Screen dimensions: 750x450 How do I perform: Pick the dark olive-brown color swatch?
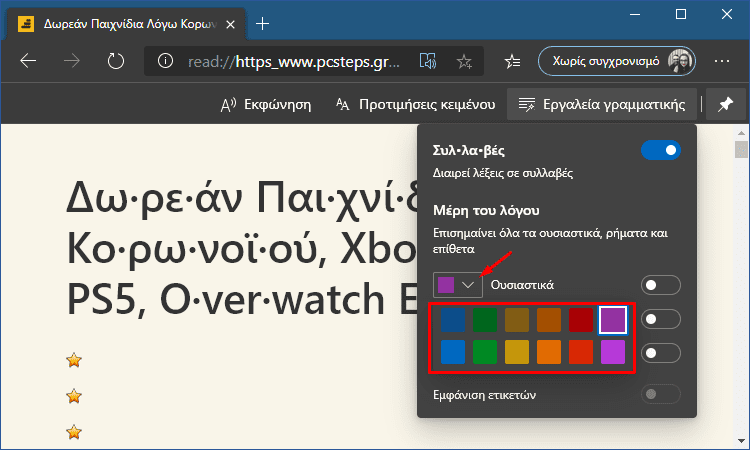(517, 320)
